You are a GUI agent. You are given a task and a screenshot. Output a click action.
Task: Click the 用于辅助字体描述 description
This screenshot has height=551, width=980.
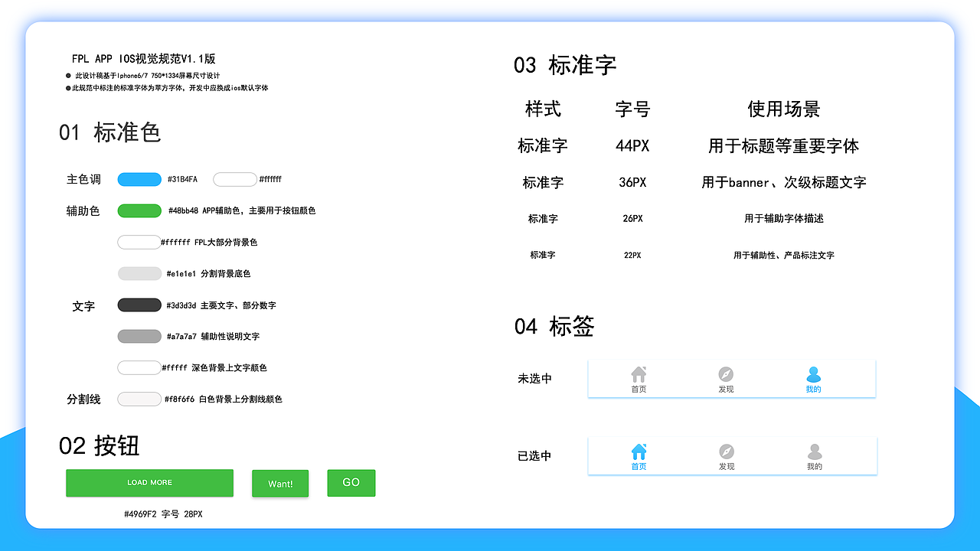pos(784,219)
